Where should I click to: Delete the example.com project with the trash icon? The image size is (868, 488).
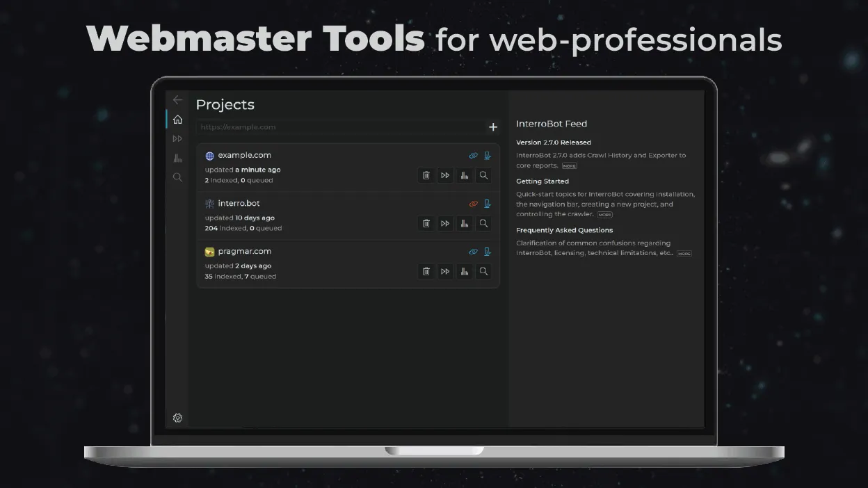click(426, 175)
